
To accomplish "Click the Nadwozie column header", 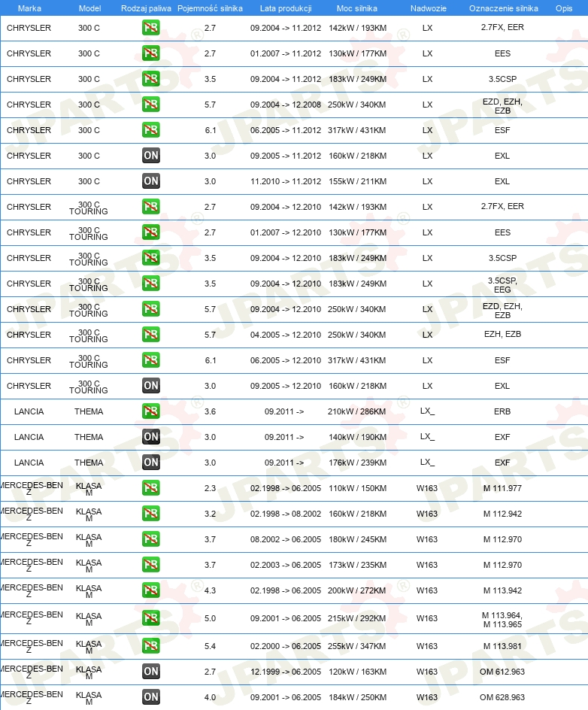I will [428, 8].
